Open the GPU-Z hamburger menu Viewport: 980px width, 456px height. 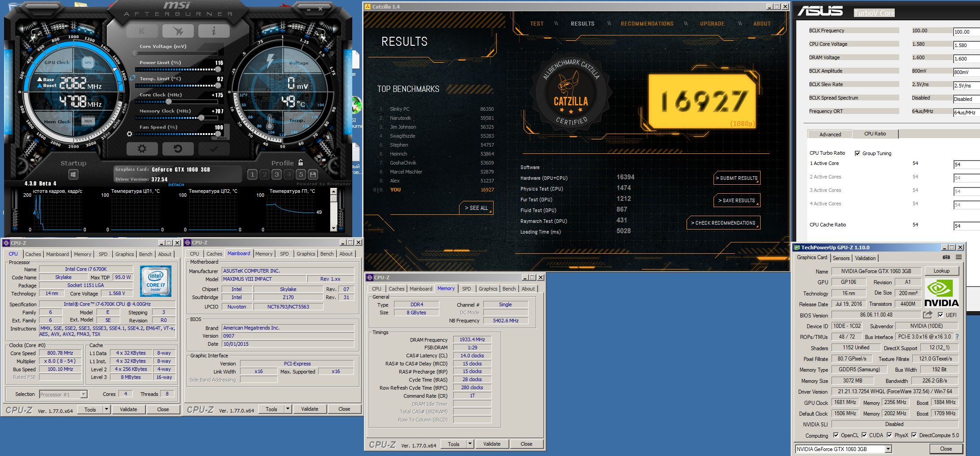coord(959,257)
